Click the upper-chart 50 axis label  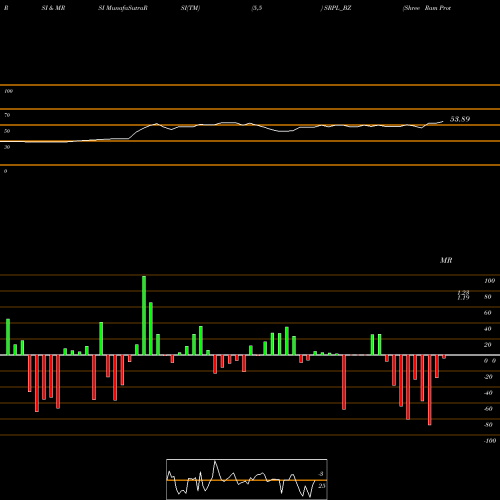click(x=7, y=131)
